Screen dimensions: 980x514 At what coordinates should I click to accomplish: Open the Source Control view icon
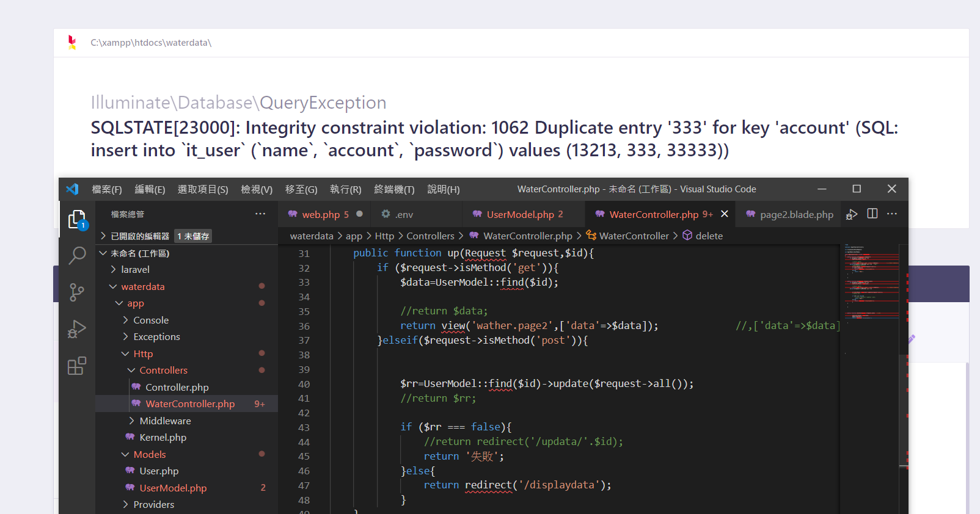pos(77,292)
